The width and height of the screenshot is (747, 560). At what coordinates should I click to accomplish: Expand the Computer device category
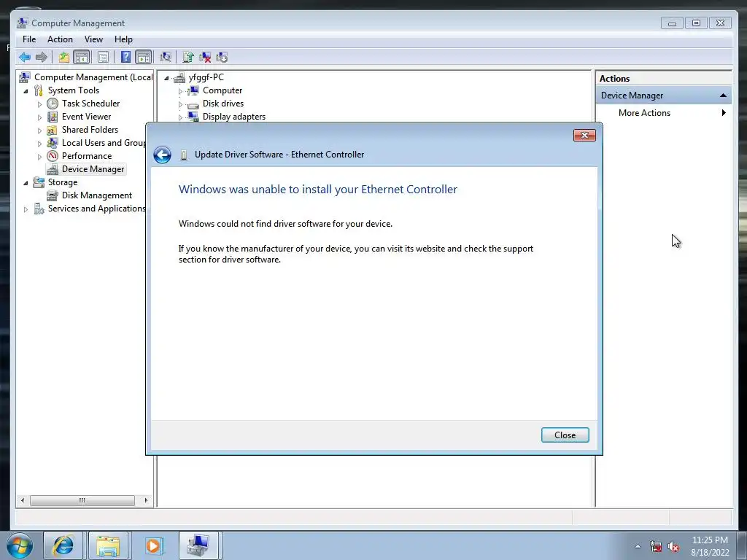click(180, 91)
